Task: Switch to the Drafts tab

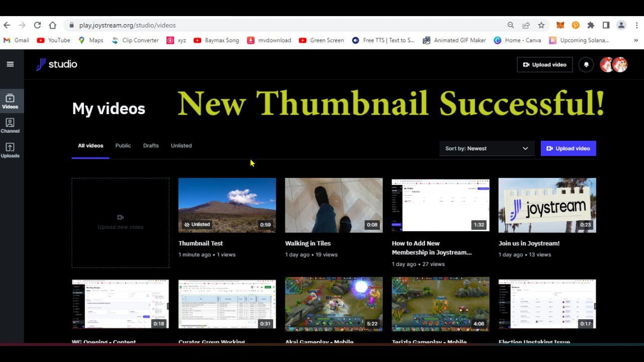Action: coord(151,146)
